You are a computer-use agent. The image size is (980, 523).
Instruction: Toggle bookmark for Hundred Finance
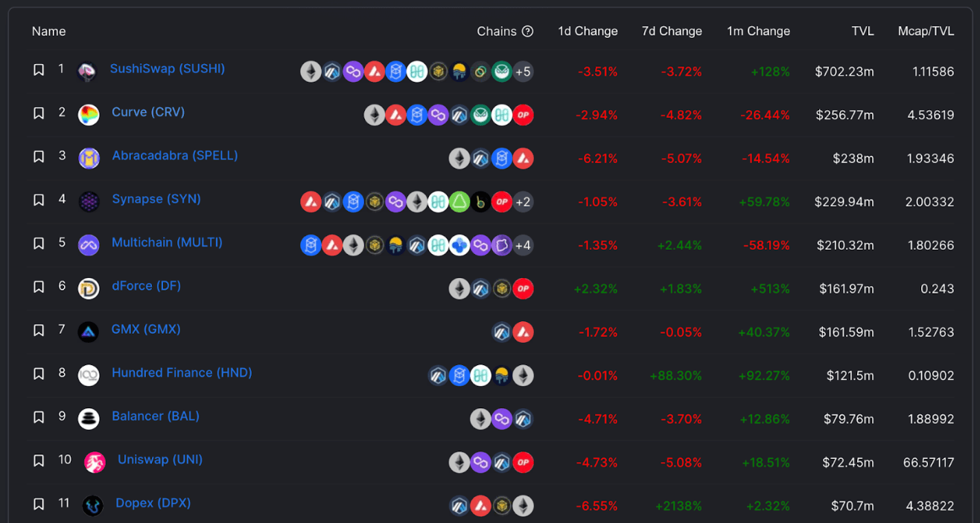[39, 374]
